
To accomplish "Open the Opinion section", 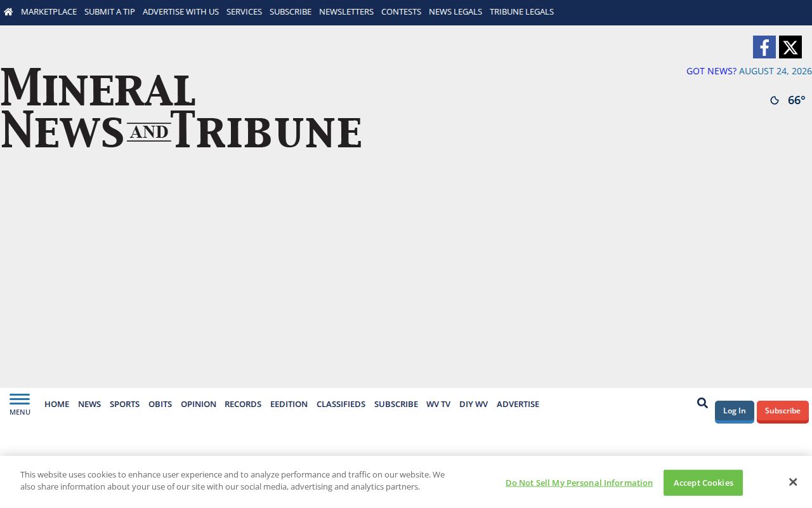I will point(199,404).
